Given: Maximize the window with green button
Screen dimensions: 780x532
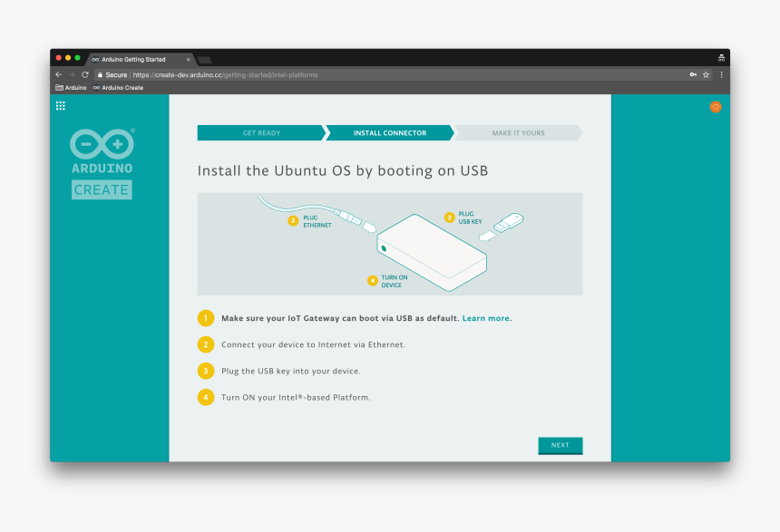Looking at the screenshot, I should (x=78, y=58).
